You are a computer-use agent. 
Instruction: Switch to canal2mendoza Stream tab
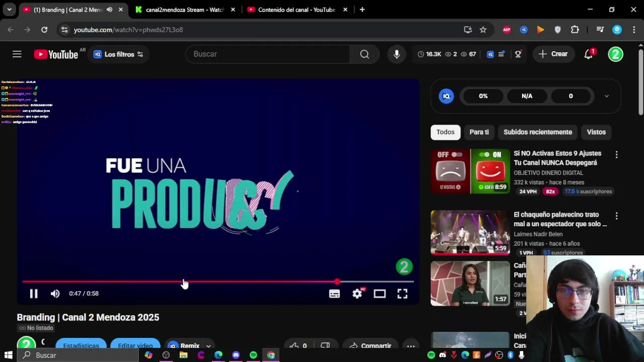(x=185, y=10)
